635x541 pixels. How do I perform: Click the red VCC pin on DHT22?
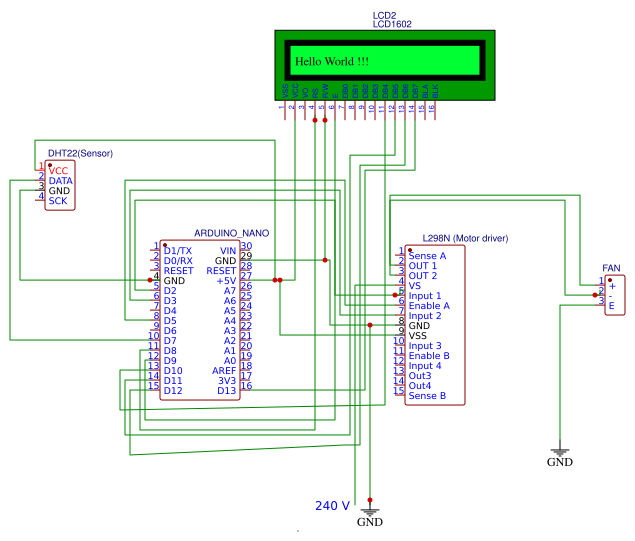click(58, 171)
